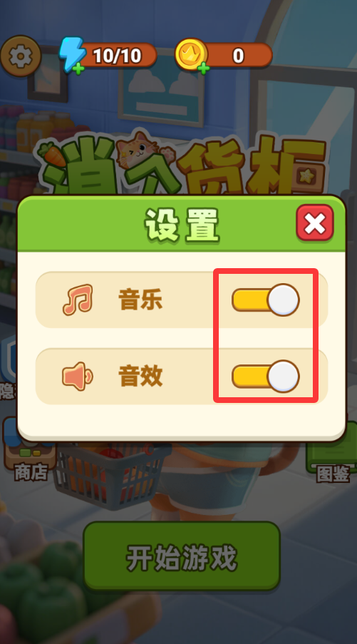The image size is (357, 644).
Task: Add coins with the green plus badge
Action: click(204, 68)
